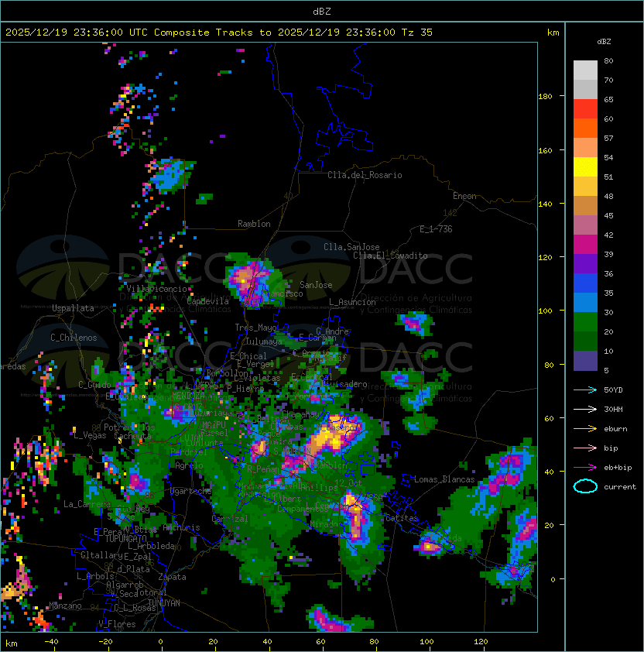Click the yellow eburn arrow legend icon
The image size is (644, 652).
click(585, 429)
